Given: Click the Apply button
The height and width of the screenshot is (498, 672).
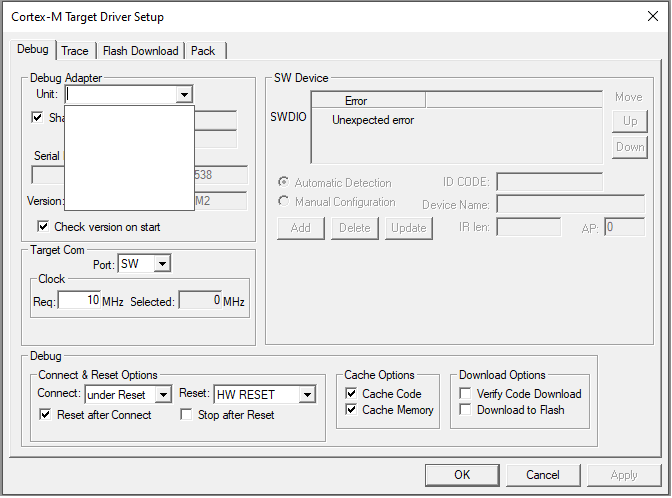Looking at the screenshot, I should [x=624, y=475].
